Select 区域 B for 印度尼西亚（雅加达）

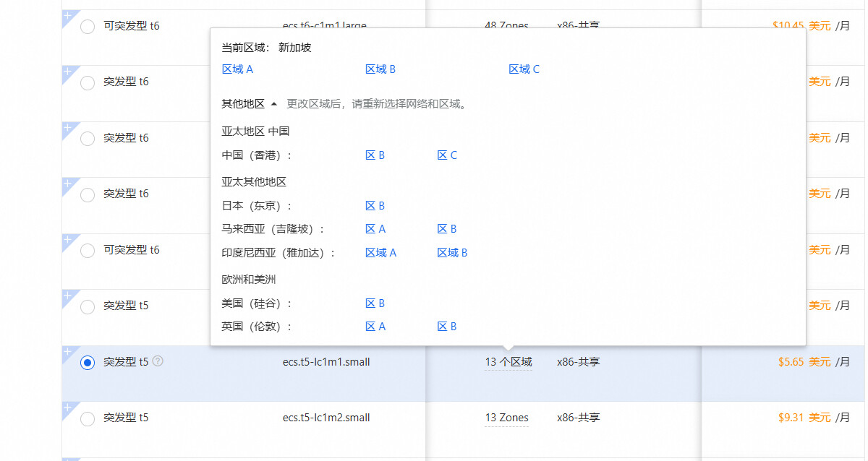(452, 253)
